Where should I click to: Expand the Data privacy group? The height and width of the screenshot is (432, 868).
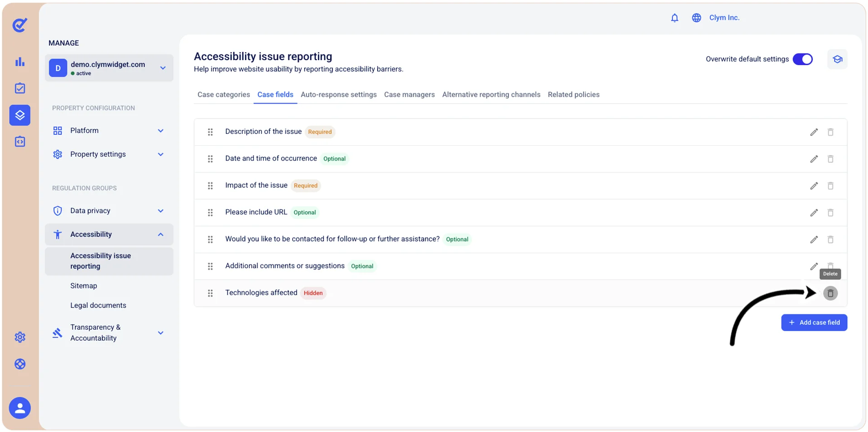109,211
